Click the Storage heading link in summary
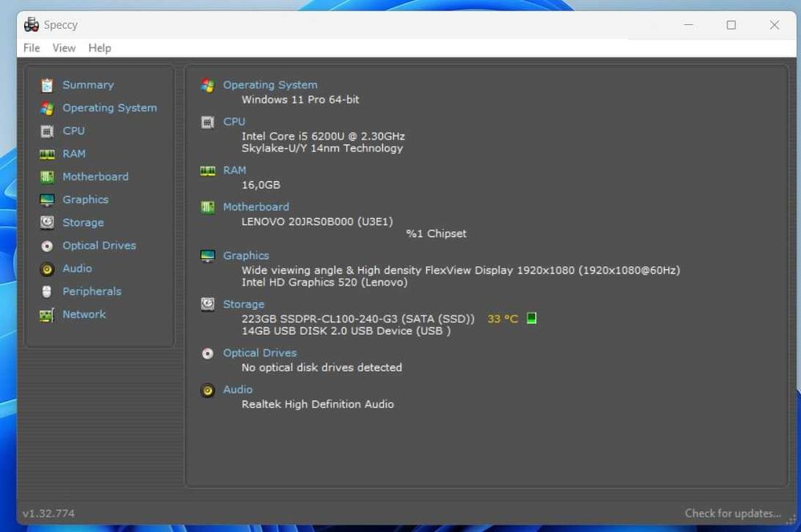The width and height of the screenshot is (801, 532). 244,304
